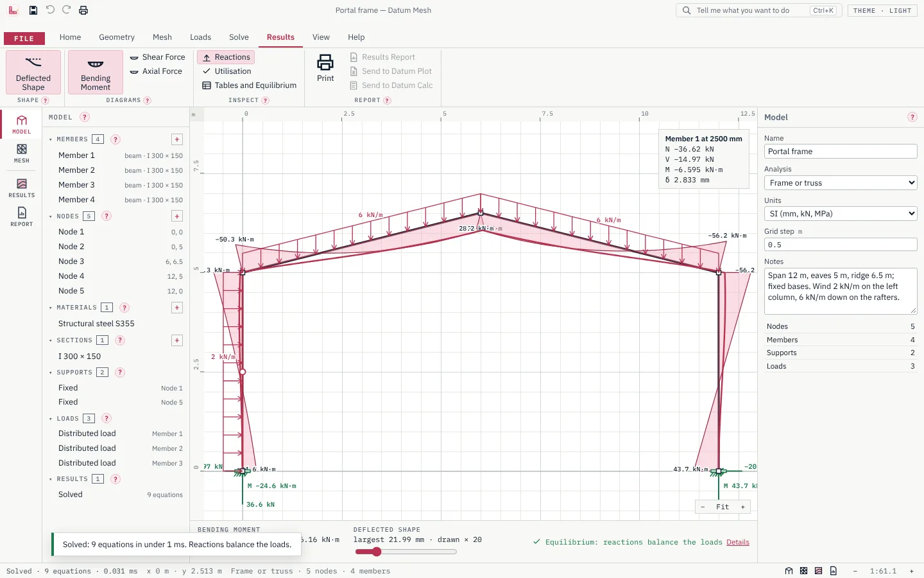This screenshot has height=578, width=924.
Task: Collapse the Members tree section
Action: point(51,139)
